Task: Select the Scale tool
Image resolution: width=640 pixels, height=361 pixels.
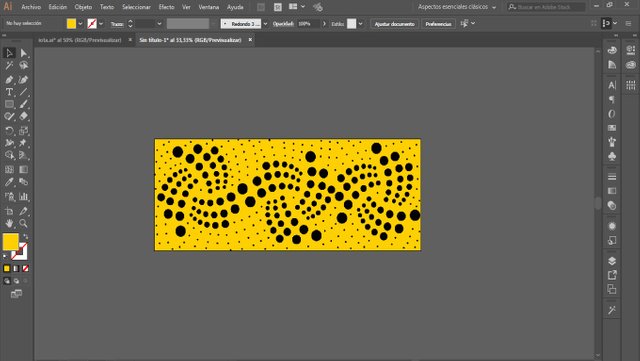Action: (x=24, y=131)
